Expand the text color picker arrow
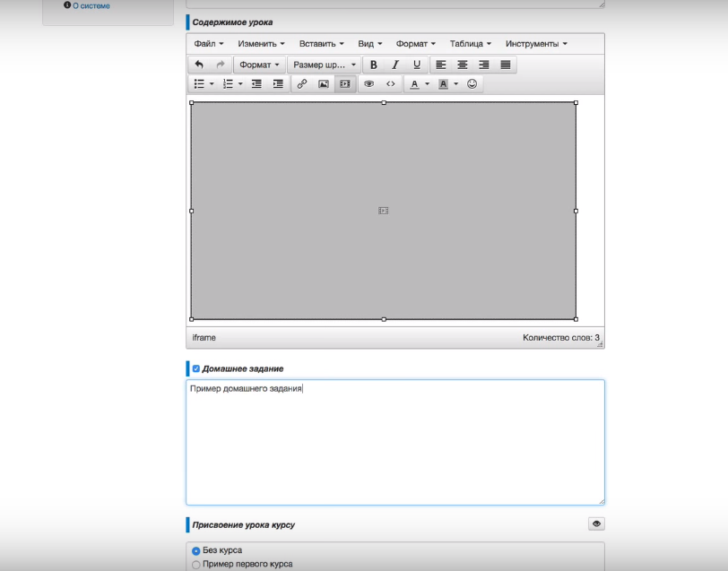The height and width of the screenshot is (571, 728). point(427,83)
